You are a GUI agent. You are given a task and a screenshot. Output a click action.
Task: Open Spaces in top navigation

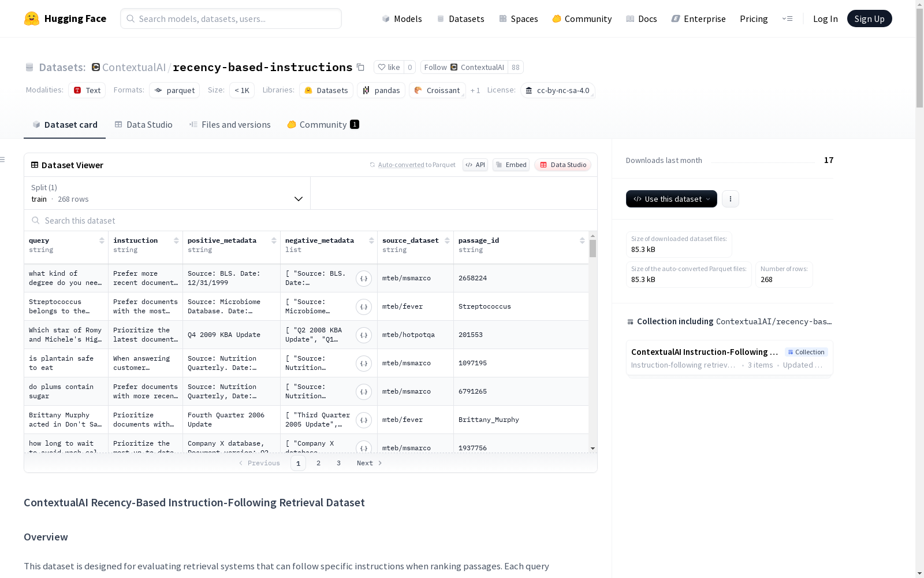pos(518,18)
